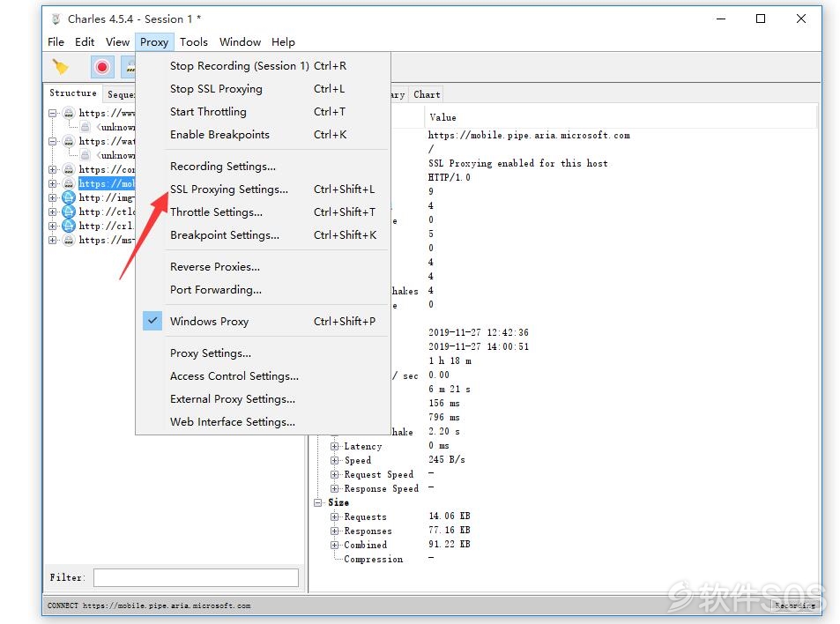Switch to the Chart tab
This screenshot has width=840, height=624.
427,94
